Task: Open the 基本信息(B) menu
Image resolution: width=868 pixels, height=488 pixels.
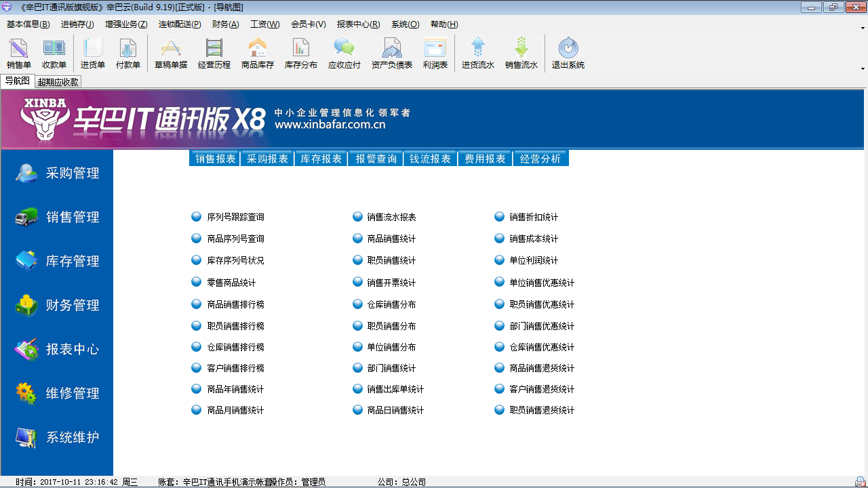Action: click(28, 24)
